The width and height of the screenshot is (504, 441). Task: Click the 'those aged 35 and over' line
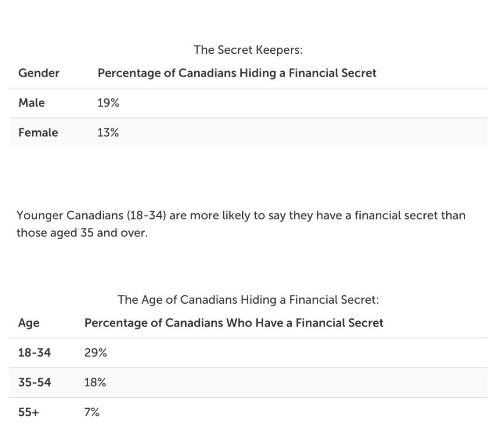(x=82, y=233)
